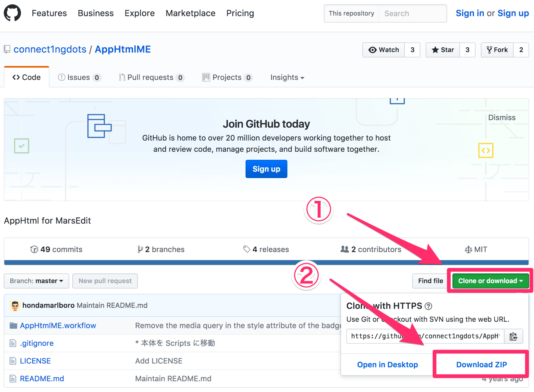Dismiss the Join GitHub today banner
This screenshot has height=392, width=534.
(x=502, y=117)
